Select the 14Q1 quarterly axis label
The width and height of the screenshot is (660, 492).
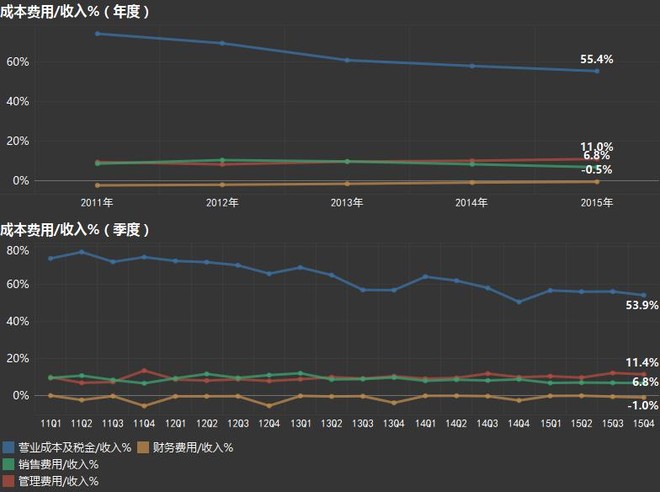425,423
